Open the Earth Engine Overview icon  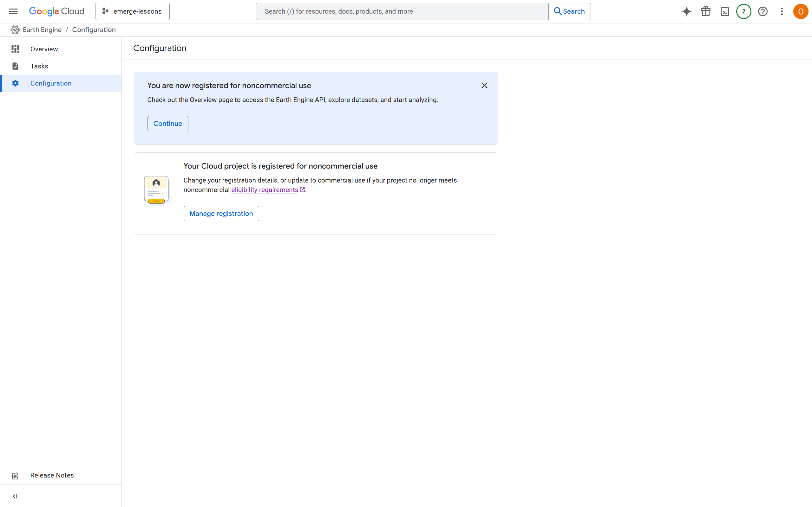[x=15, y=49]
